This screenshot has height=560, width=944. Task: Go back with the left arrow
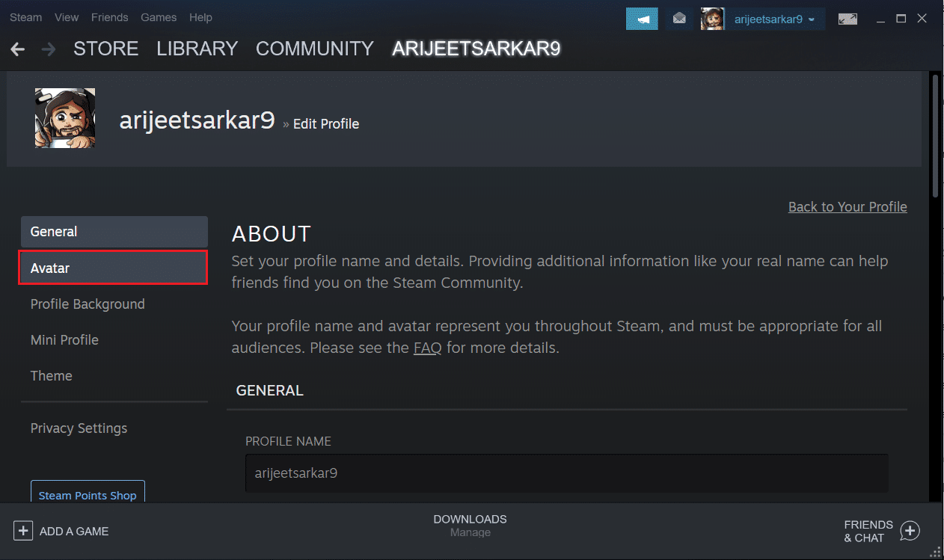pos(18,49)
